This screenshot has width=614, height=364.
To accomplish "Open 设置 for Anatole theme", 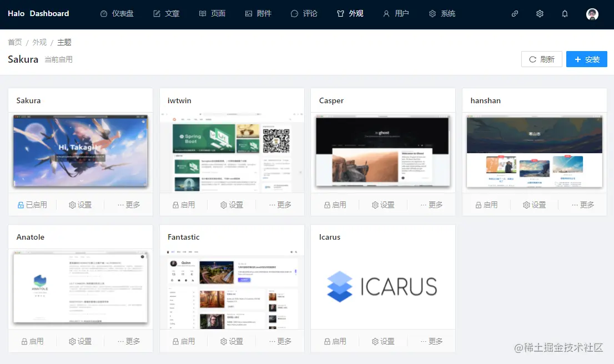I will [x=80, y=341].
